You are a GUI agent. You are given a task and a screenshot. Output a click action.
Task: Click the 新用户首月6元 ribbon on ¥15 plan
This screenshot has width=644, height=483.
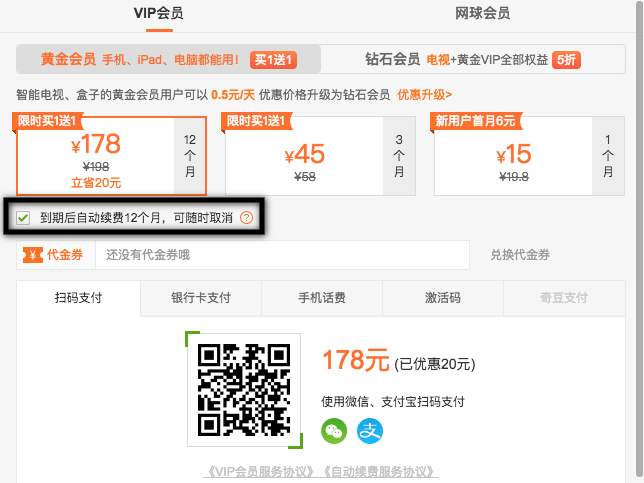(476, 121)
